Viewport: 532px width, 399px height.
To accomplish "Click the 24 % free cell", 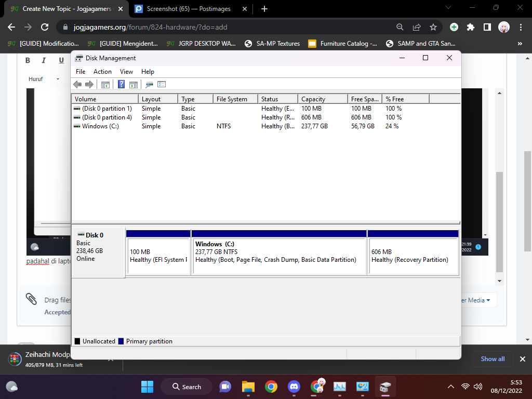I will tap(392, 126).
